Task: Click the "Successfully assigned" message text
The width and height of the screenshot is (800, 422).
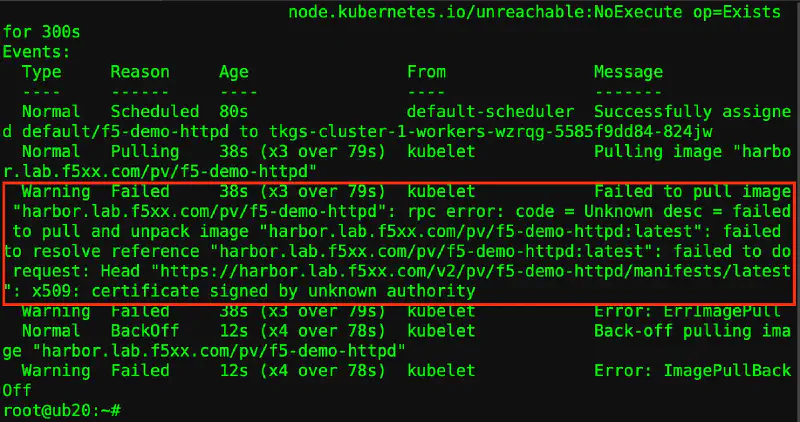Action: [x=692, y=111]
